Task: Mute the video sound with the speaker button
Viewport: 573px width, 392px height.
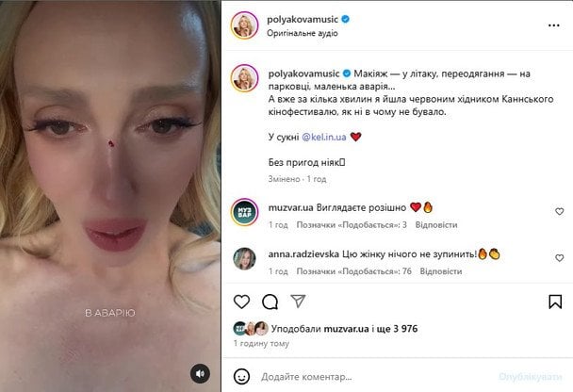Action: pyautogui.click(x=200, y=373)
